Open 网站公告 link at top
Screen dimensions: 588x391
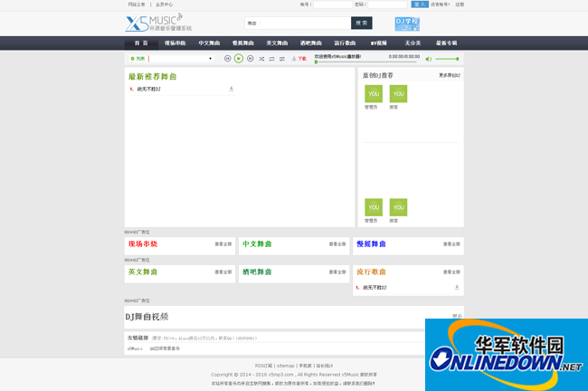coord(137,5)
